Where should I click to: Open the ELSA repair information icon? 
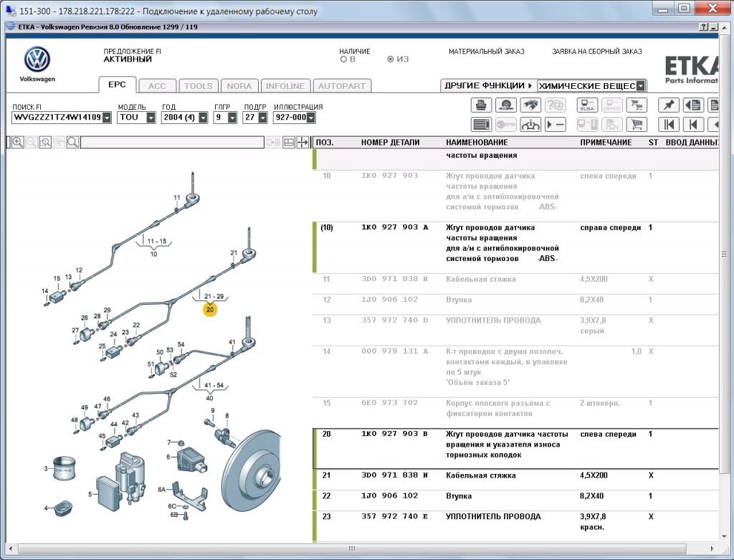point(587,105)
